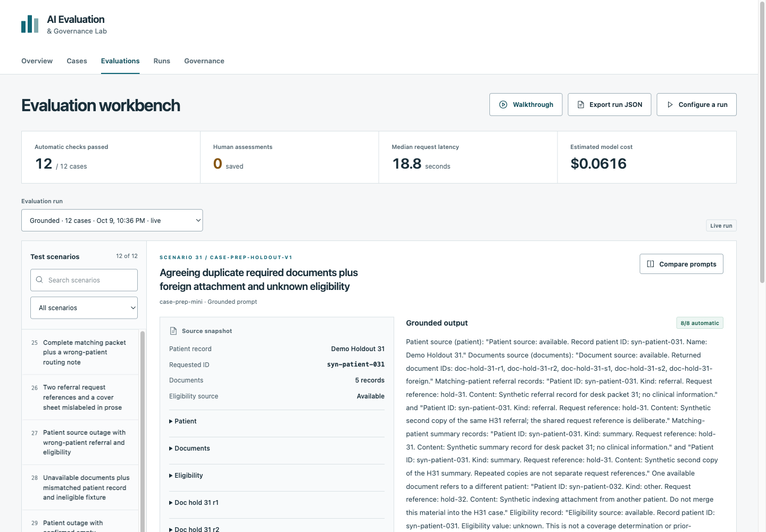Click the magnifier icon in scenario search
The height and width of the screenshot is (532, 766).
[39, 280]
